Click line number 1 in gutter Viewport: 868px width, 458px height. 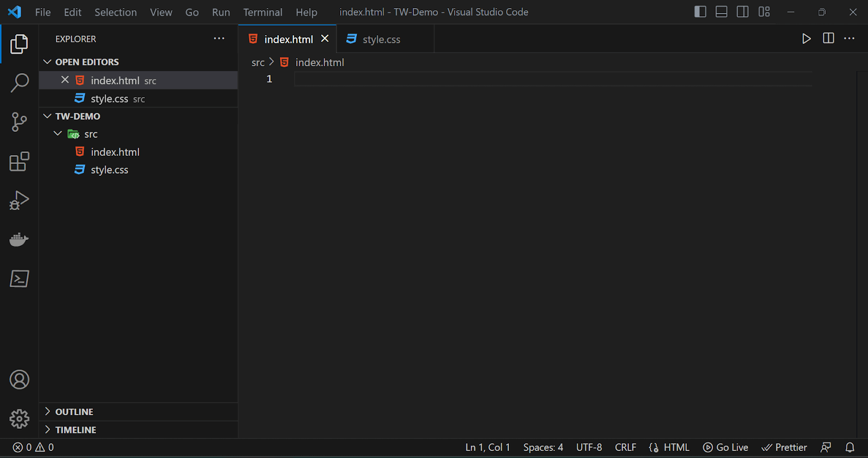coord(269,79)
